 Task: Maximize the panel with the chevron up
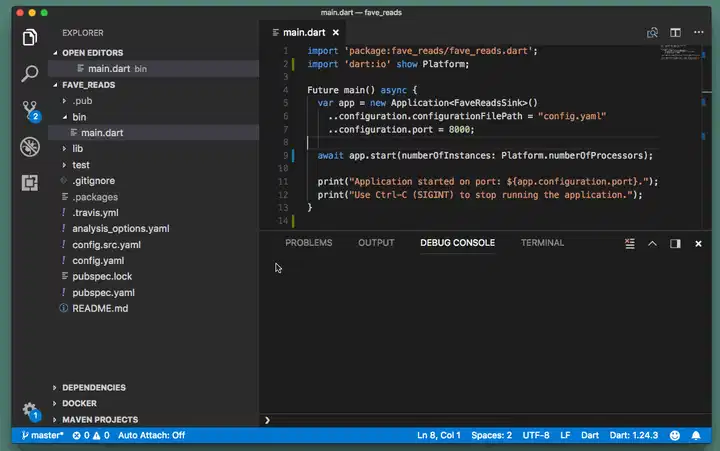click(x=652, y=243)
